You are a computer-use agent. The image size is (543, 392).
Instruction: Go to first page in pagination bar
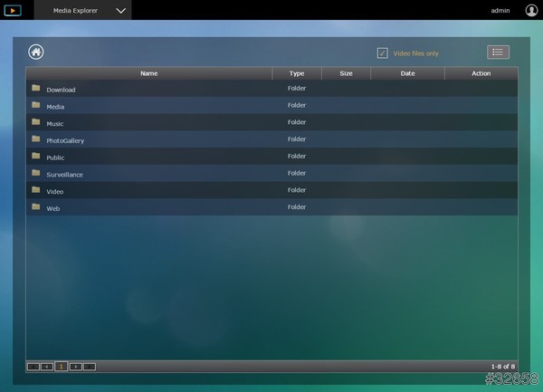(33, 367)
